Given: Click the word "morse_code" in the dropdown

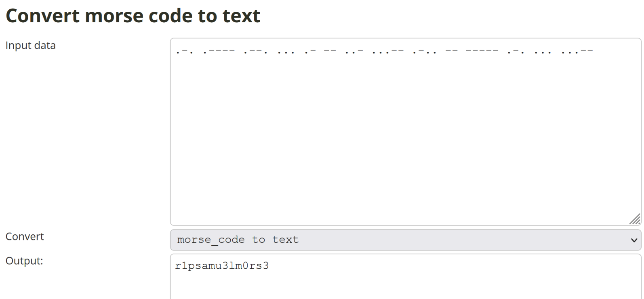Looking at the screenshot, I should coord(211,240).
